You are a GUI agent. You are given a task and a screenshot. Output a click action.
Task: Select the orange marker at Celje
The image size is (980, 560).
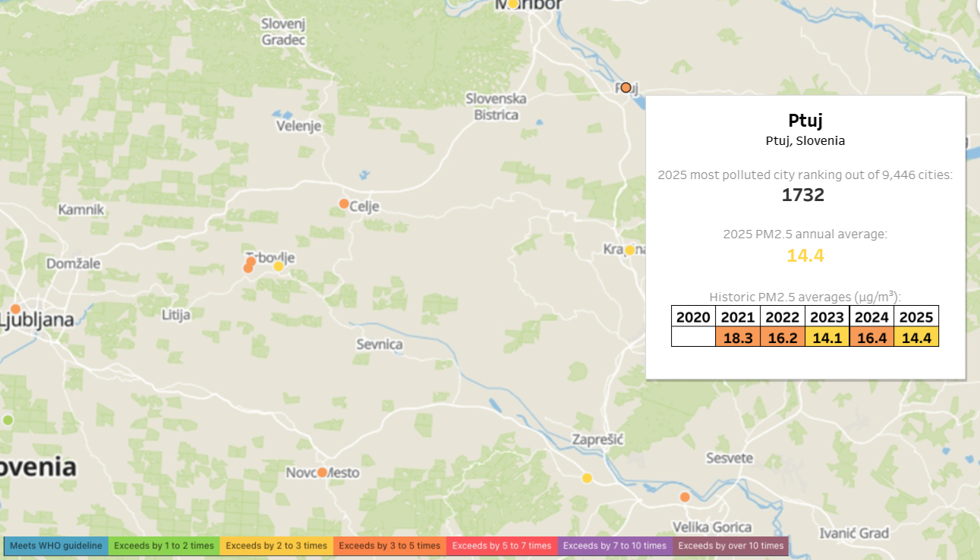pyautogui.click(x=344, y=203)
